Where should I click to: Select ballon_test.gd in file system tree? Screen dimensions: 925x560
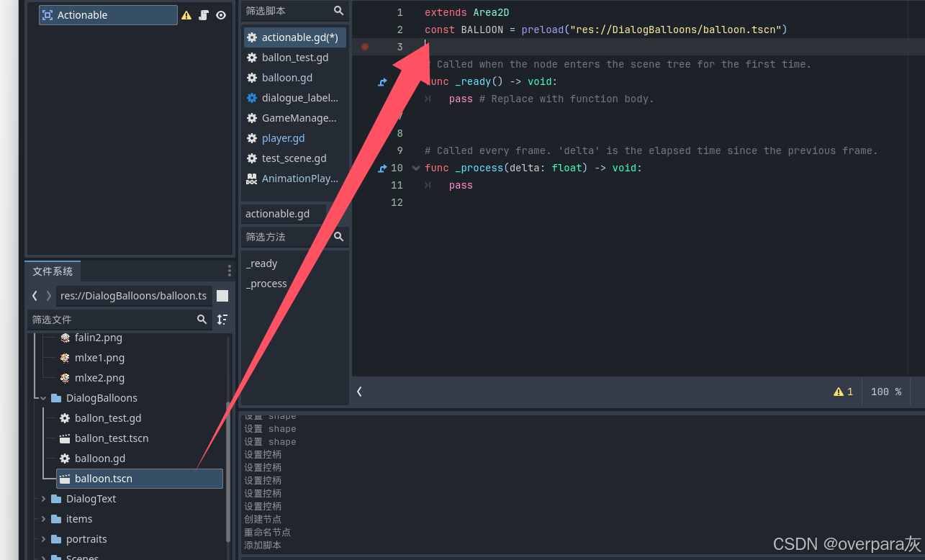coord(108,418)
